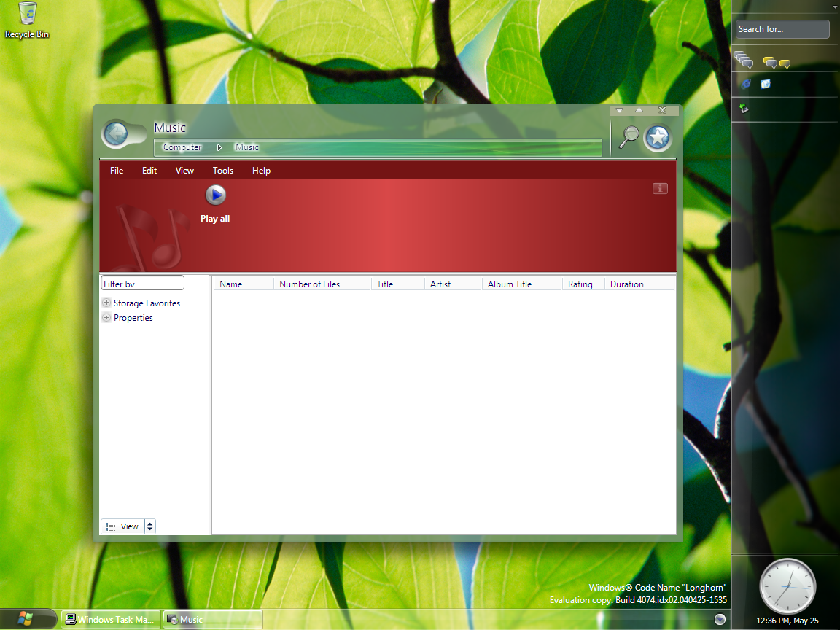Viewport: 840px width, 630px height.
Task: Expand the Storage Favorites tree node
Action: [x=106, y=303]
